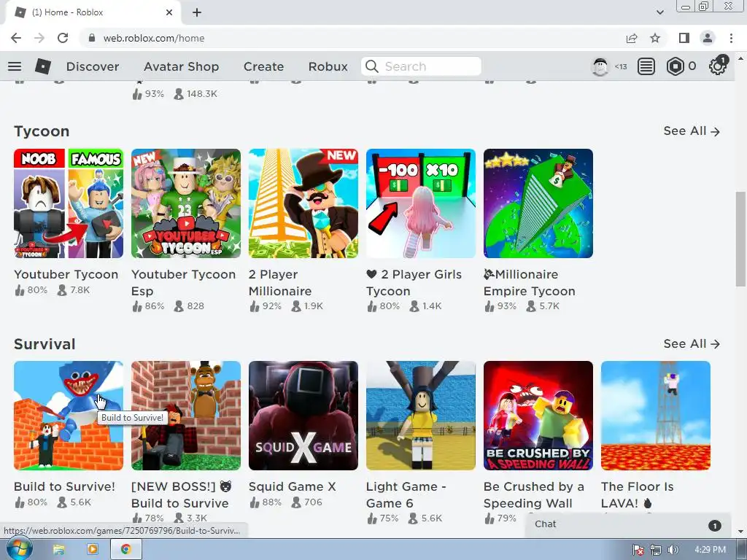Reload the current page
The image size is (747, 560).
point(63,38)
